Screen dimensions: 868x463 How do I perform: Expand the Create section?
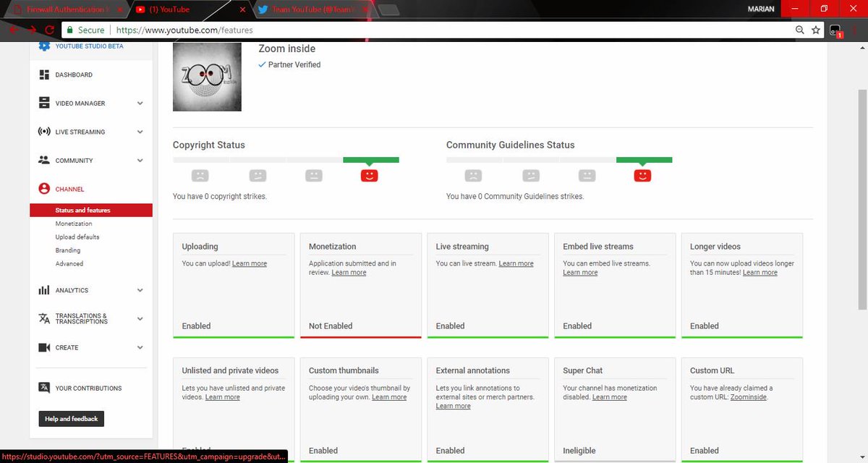click(x=140, y=347)
